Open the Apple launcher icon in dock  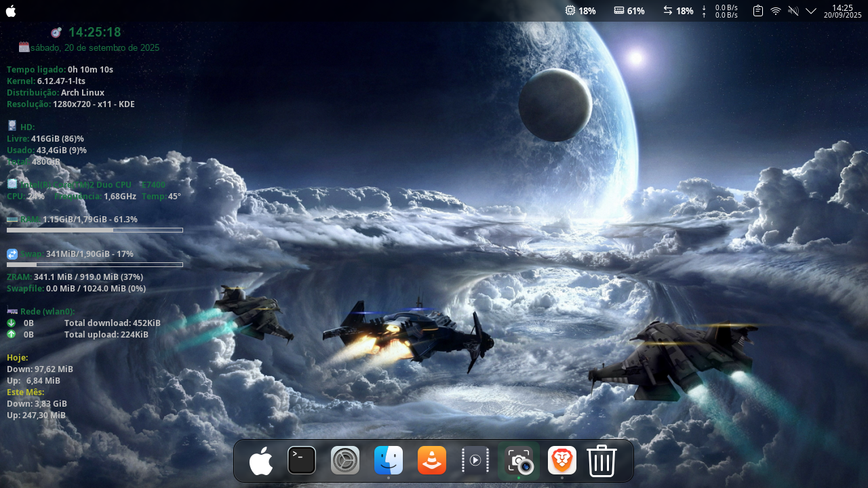(x=261, y=461)
